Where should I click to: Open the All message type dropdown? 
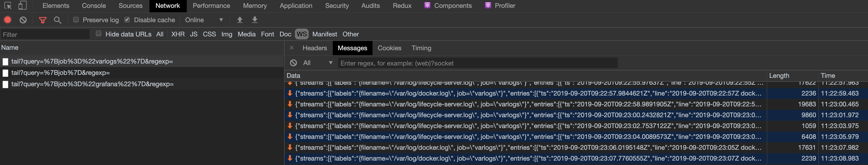[318, 63]
